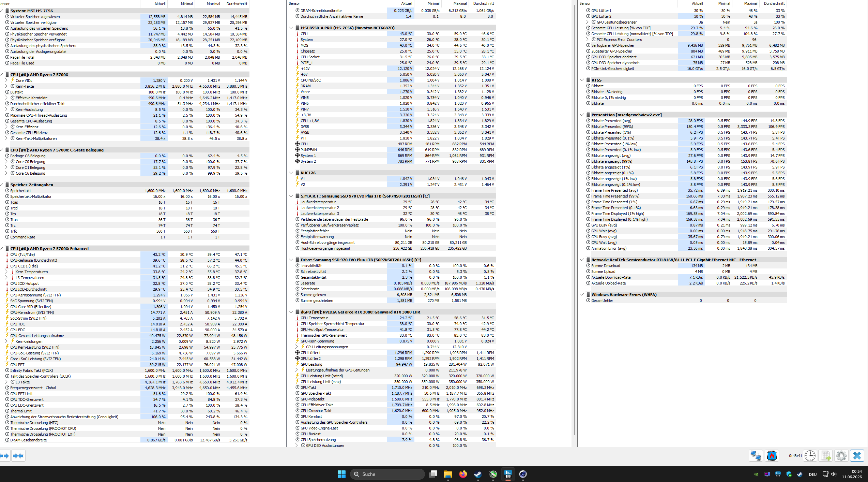
Task: Reset sensor statistics with the clock icon
Action: click(810, 456)
